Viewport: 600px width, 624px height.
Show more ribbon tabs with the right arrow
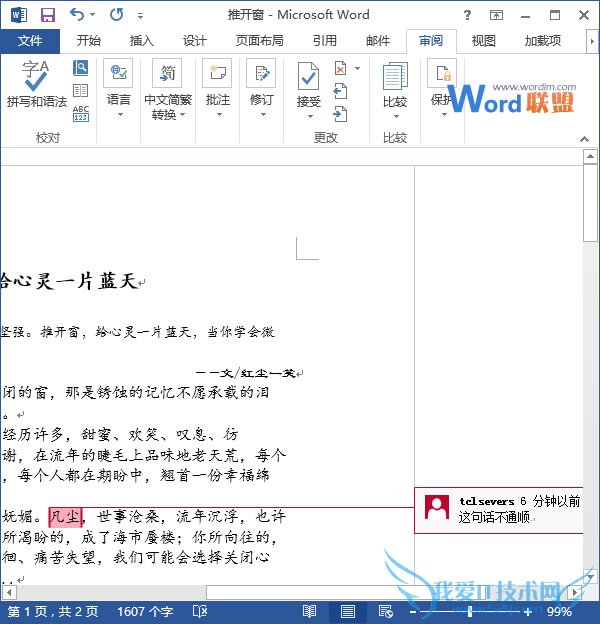[x=592, y=41]
